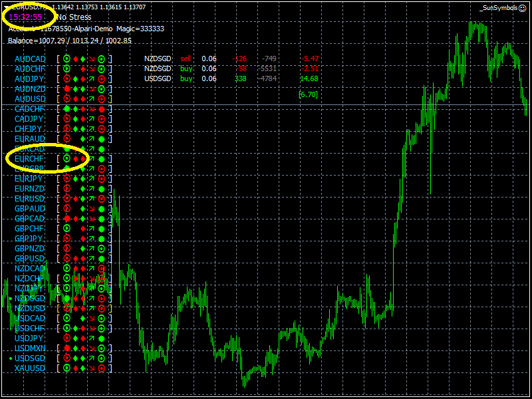
Task: Switch chart to the GBPCAD symbol
Action: tap(30, 218)
